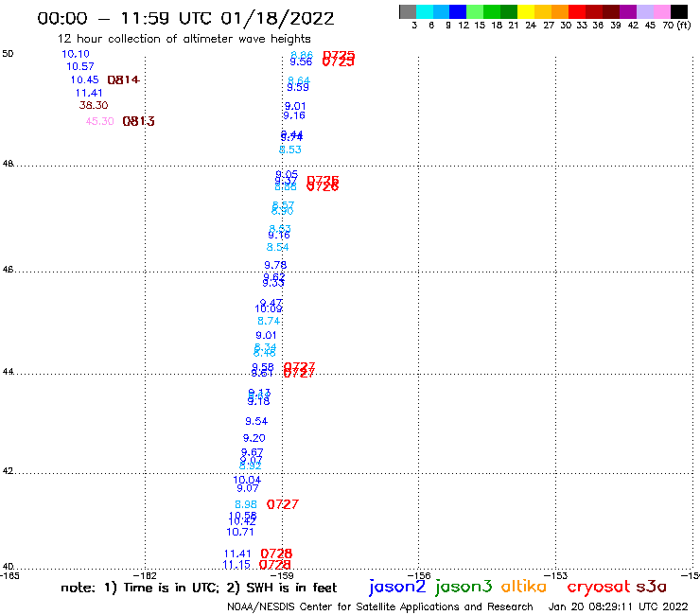This screenshot has width=700, height=615.
Task: Click the 0728 time stamp beside 11.15
Action: (275, 565)
